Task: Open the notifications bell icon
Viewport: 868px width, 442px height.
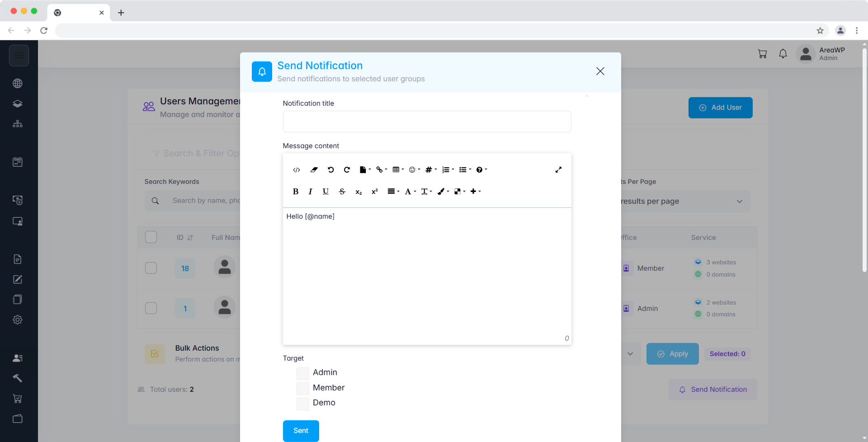Action: click(783, 54)
